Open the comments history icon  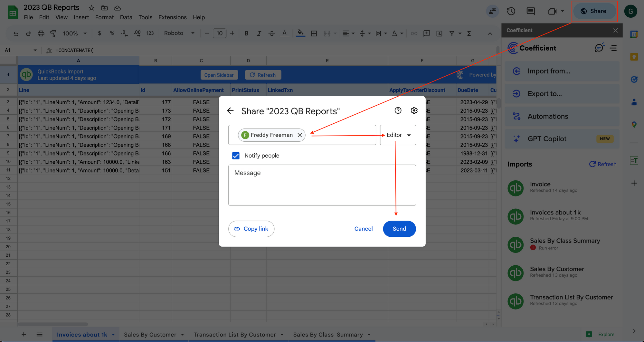531,11
